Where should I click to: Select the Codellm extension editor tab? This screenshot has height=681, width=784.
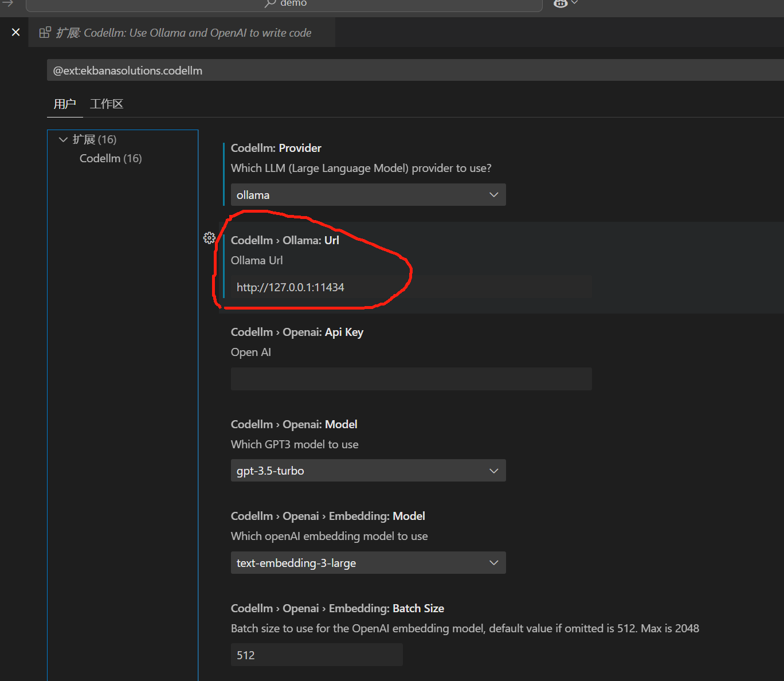click(x=182, y=33)
